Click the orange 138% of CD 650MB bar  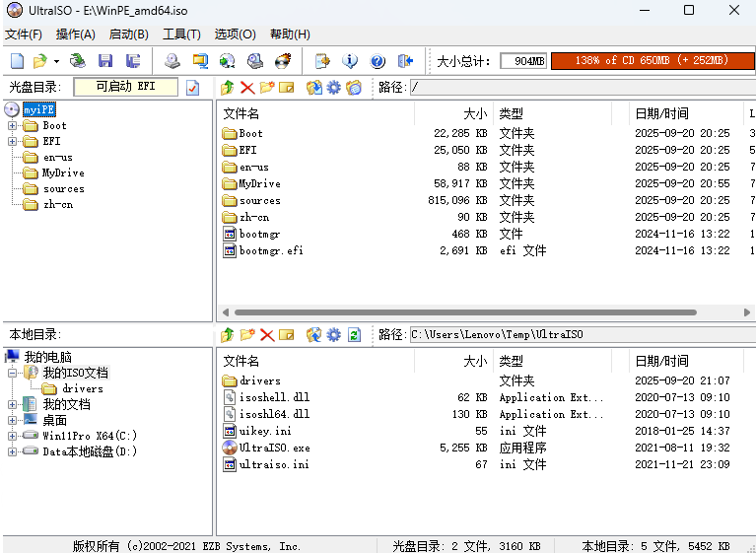click(652, 61)
